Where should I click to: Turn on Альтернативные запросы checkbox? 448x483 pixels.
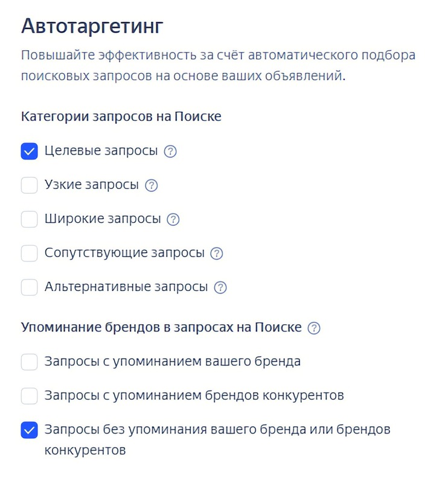(30, 287)
